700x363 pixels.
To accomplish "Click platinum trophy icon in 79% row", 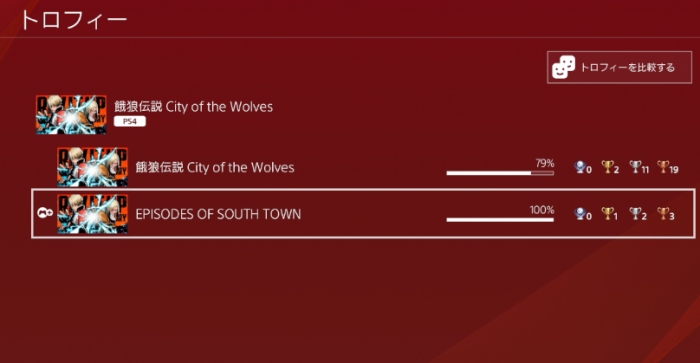I will pos(580,167).
